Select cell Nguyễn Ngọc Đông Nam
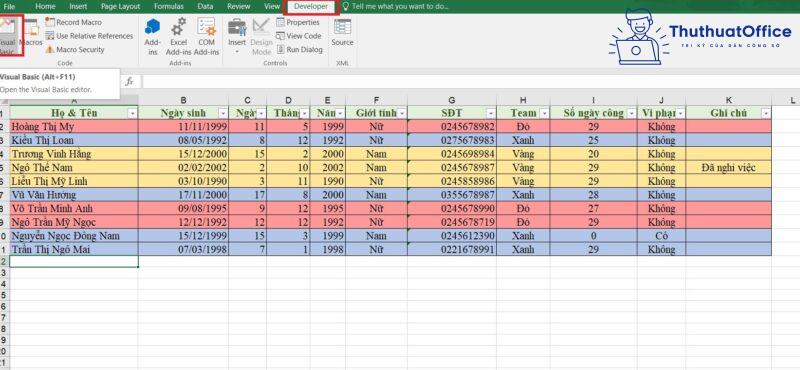 click(74, 236)
